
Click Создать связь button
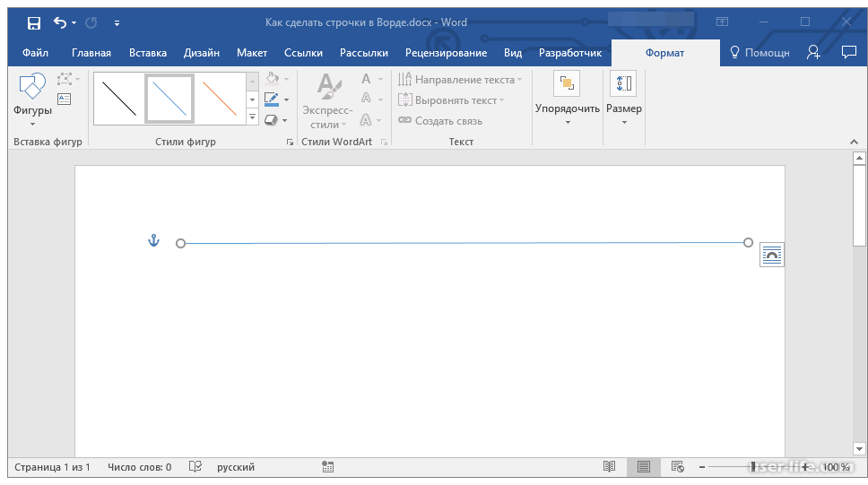440,121
